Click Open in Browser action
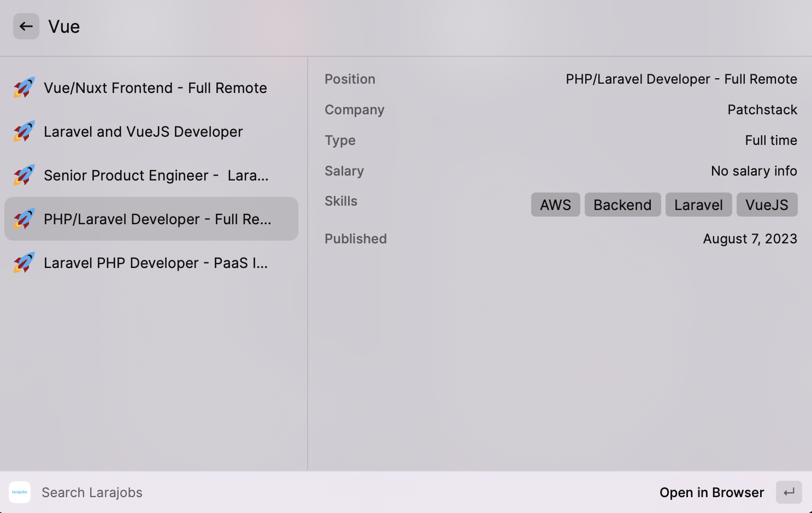Image resolution: width=812 pixels, height=513 pixels. [711, 492]
